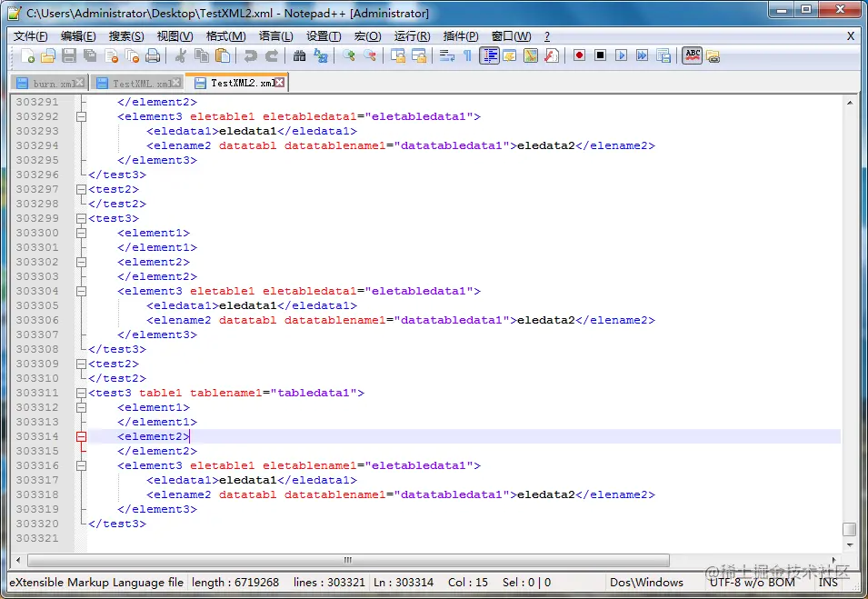Collapse test2 fold at line 303297
This screenshot has height=599, width=868.
[x=82, y=189]
